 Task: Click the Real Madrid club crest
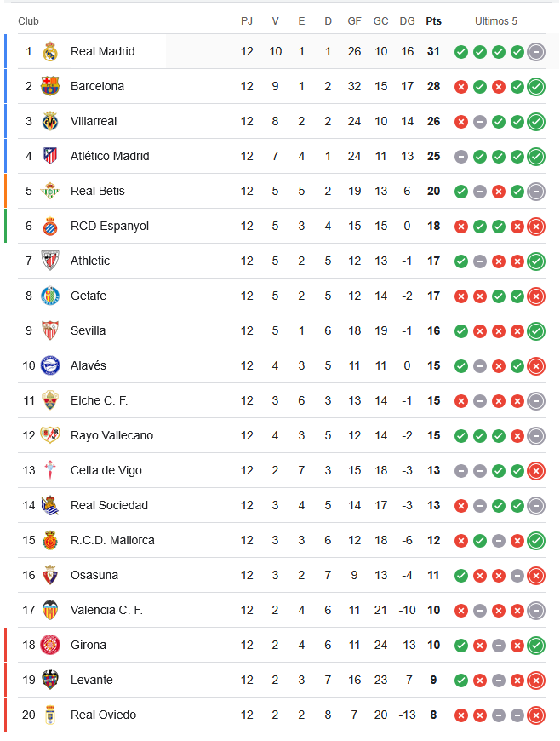tap(49, 51)
